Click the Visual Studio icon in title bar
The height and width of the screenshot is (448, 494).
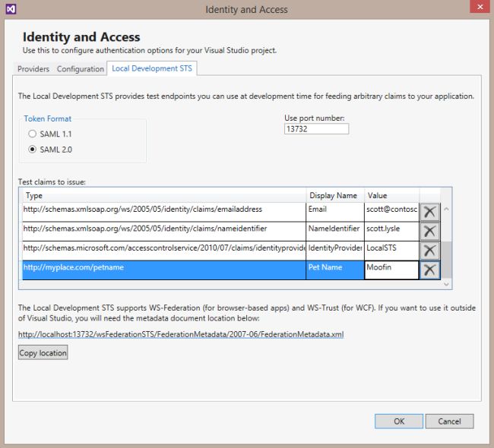pos(10,9)
